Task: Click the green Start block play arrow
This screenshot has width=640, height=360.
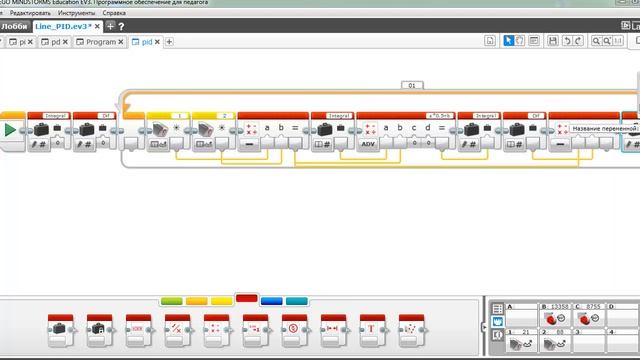Action: 10,130
